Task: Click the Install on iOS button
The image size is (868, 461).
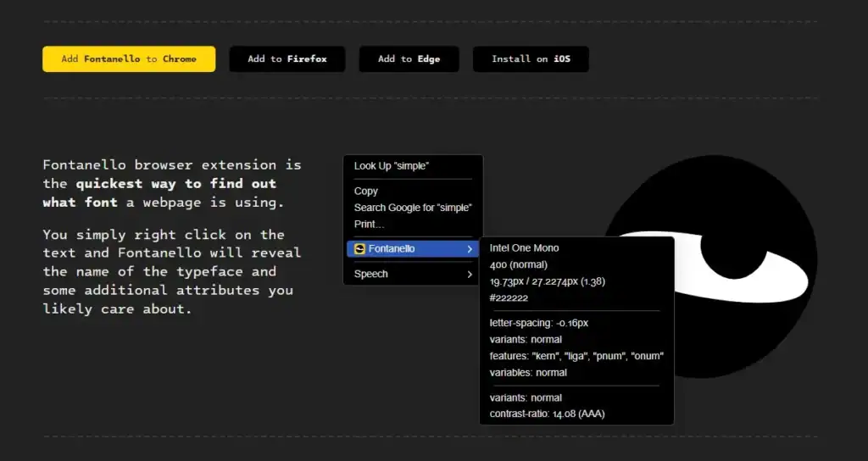Action: click(x=531, y=58)
